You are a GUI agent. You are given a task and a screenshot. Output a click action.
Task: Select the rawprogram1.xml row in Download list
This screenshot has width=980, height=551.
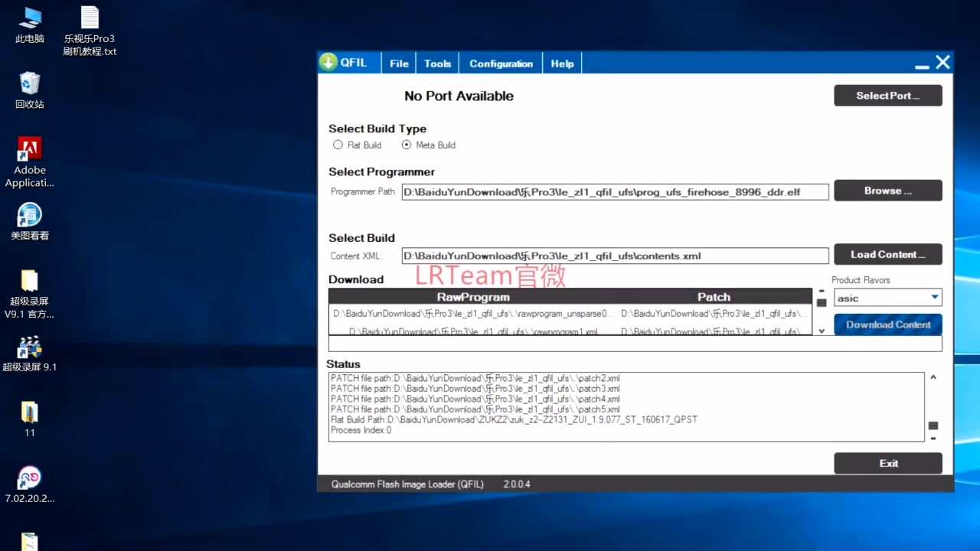click(570, 331)
